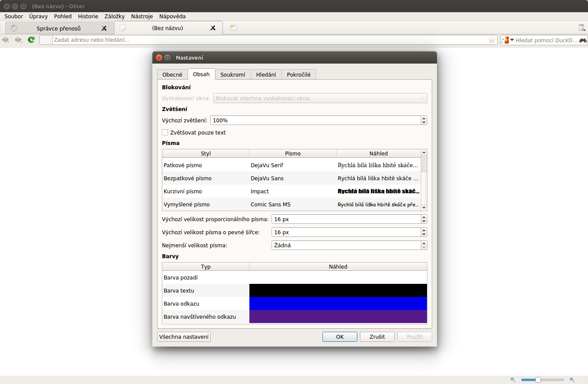Image resolution: width=588 pixels, height=384 pixels.
Task: Click the blue Barva odkazu swatch
Action: 338,303
